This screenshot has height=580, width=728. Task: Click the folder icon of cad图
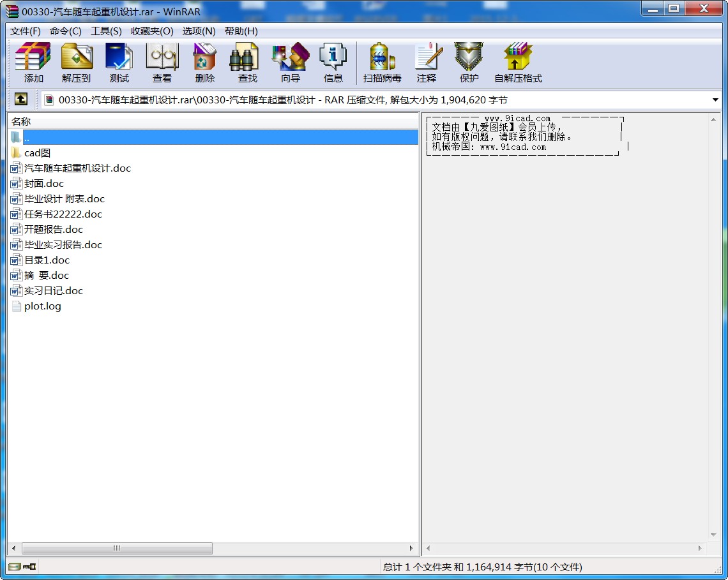pyautogui.click(x=16, y=152)
